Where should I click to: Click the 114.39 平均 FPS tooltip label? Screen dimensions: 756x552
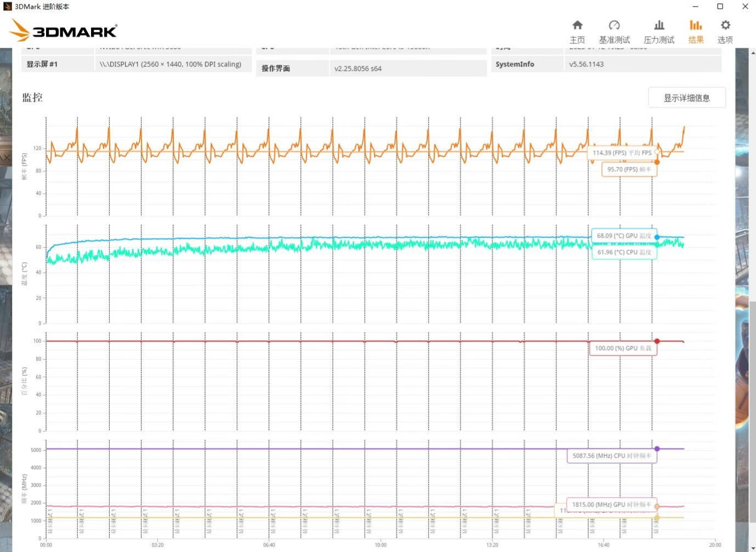622,153
